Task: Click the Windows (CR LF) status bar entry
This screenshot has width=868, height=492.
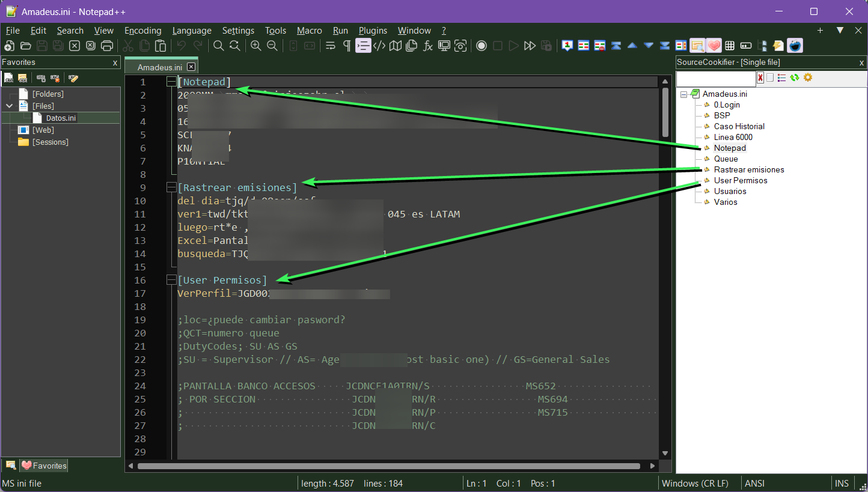Action: coord(695,484)
